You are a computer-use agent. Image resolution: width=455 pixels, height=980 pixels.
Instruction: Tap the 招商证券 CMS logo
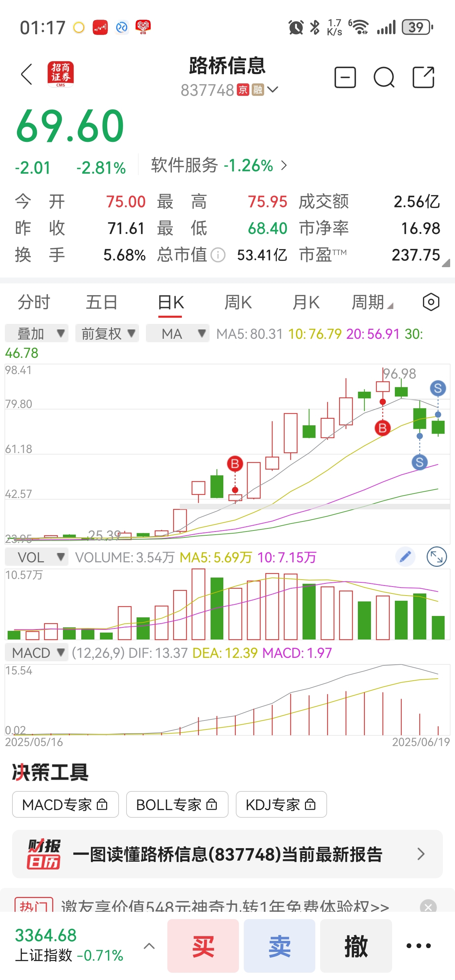[61, 74]
